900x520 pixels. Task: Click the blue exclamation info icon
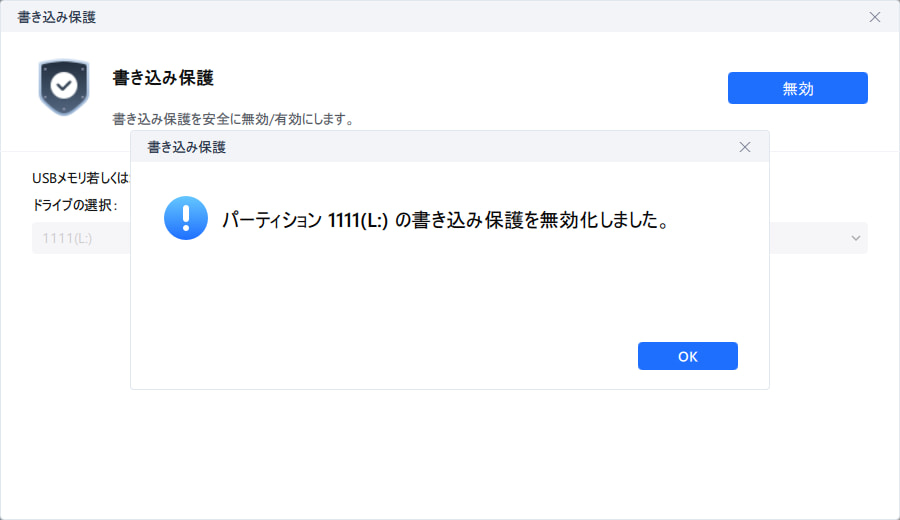pyautogui.click(x=185, y=217)
